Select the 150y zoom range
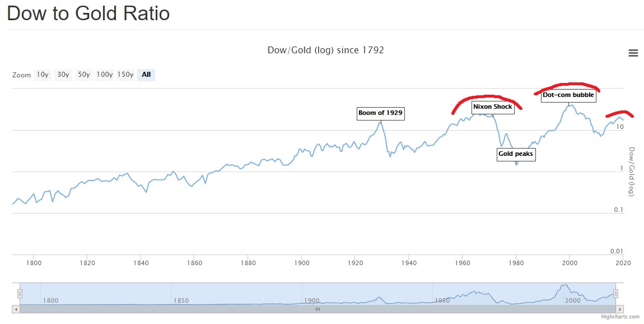Viewport: 644px width, 324px height. (125, 75)
